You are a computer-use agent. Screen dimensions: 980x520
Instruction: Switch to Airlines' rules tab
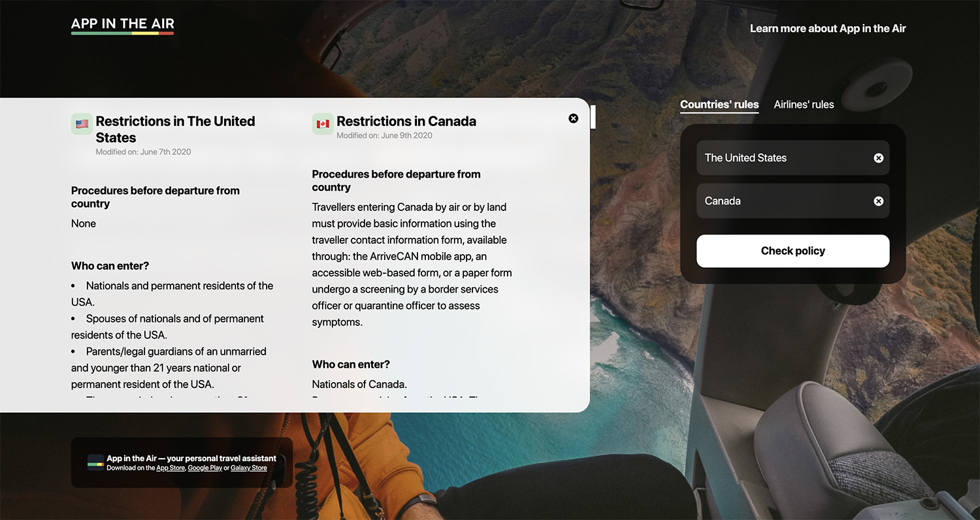pos(804,105)
